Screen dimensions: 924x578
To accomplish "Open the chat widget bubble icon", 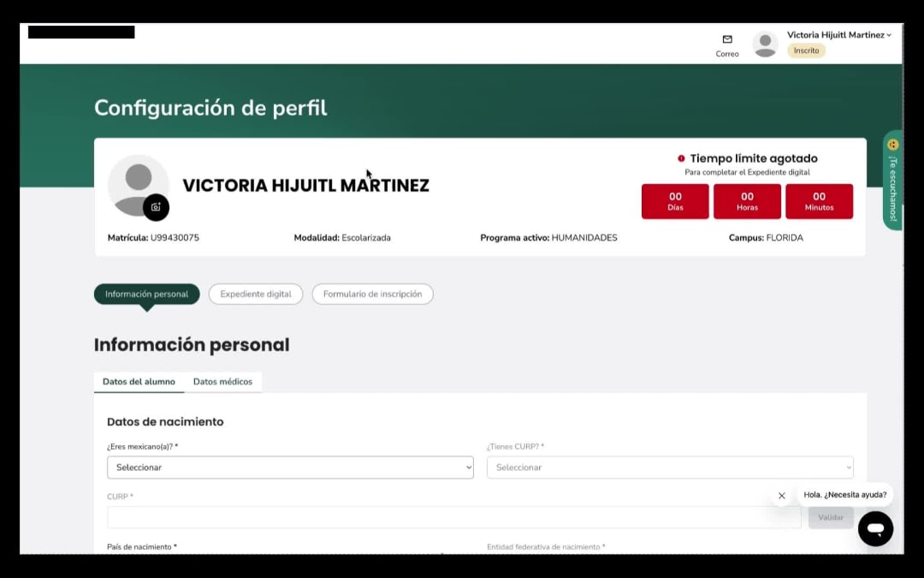I will [875, 528].
